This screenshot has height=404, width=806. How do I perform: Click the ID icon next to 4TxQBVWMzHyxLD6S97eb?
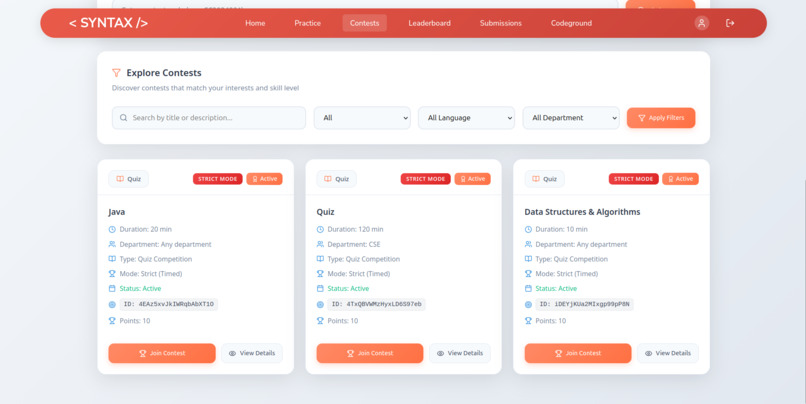320,305
